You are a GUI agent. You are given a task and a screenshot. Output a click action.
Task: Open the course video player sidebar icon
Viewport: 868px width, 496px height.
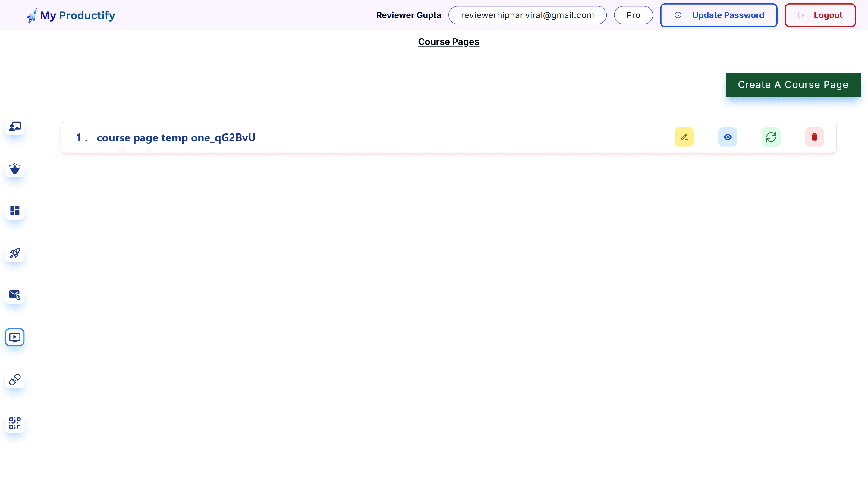(15, 337)
